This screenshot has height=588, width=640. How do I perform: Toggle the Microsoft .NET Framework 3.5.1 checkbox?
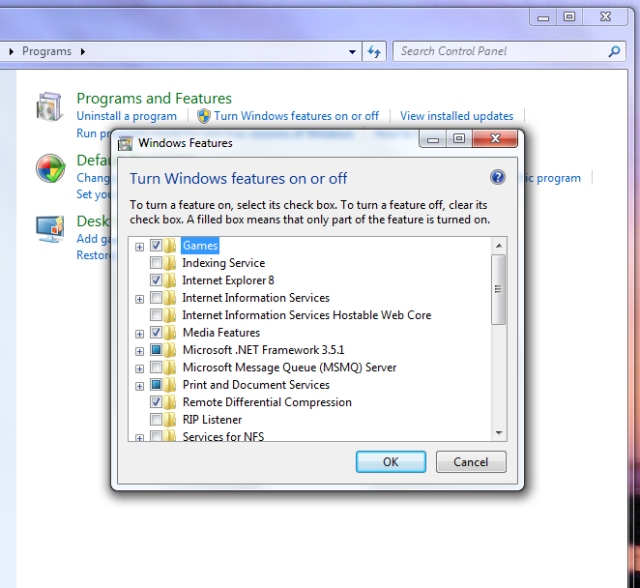pos(156,350)
